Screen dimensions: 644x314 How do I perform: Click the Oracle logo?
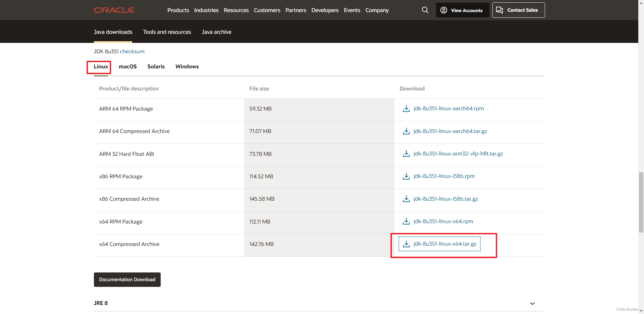pos(114,10)
